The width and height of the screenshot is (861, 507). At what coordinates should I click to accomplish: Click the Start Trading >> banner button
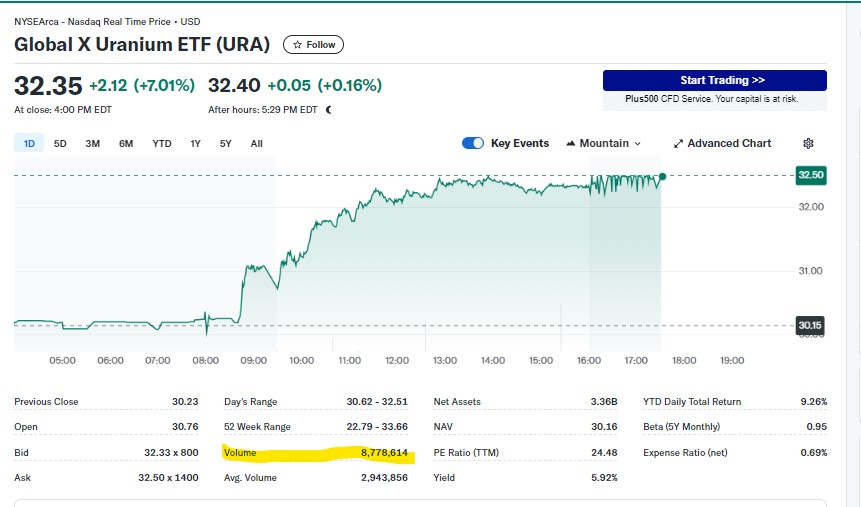(714, 80)
